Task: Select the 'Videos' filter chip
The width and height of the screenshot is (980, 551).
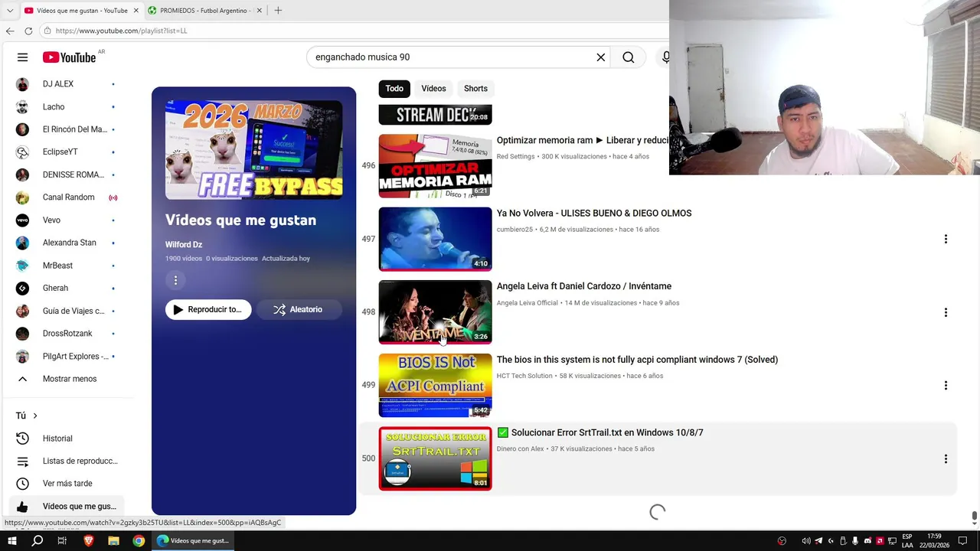Action: [433, 89]
